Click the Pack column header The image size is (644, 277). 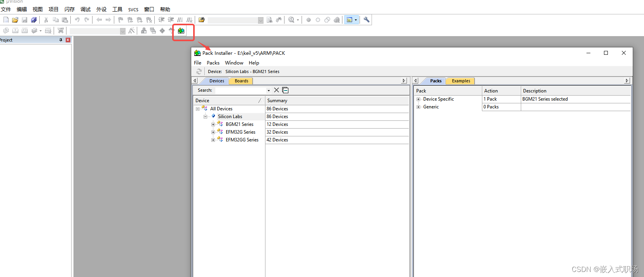click(448, 91)
